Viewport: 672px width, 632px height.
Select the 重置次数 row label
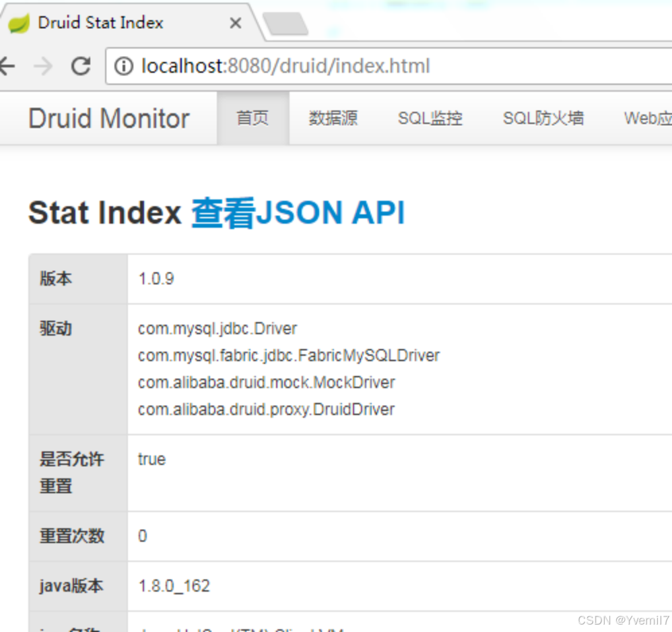tap(71, 536)
